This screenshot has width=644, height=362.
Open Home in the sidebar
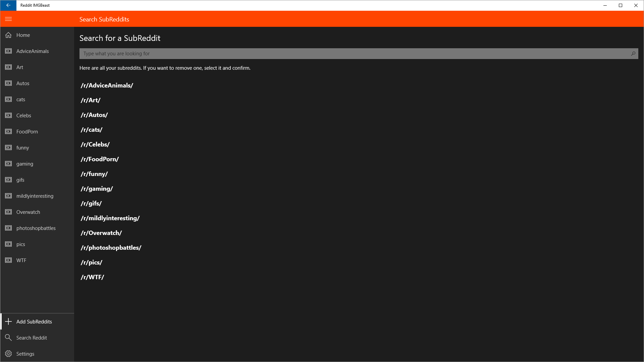[37, 35]
